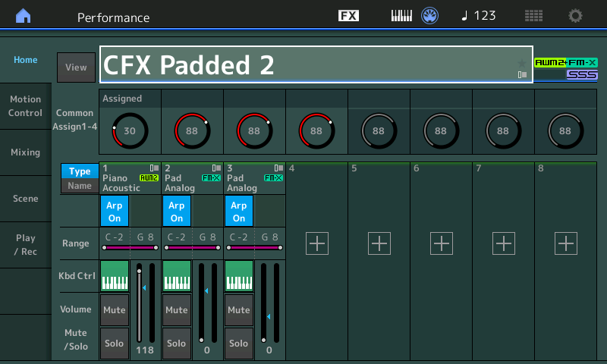Select the first Assign knob showing 30
Image resolution: width=607 pixels, height=364 pixels.
tap(129, 130)
